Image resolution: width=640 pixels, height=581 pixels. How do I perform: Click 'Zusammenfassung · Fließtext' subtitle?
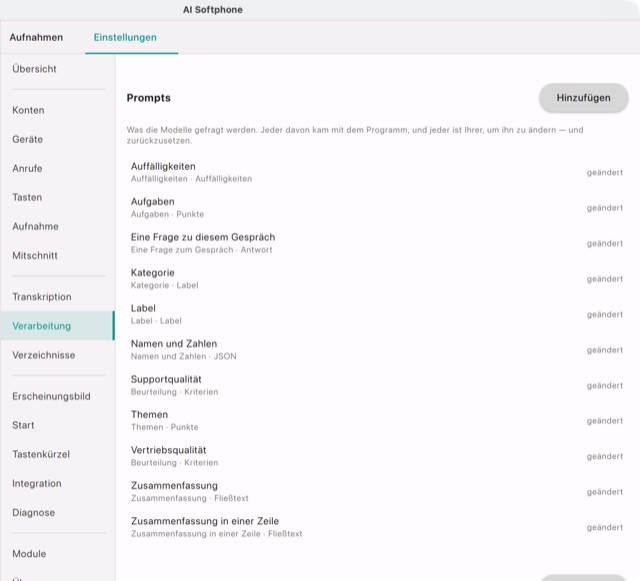190,498
